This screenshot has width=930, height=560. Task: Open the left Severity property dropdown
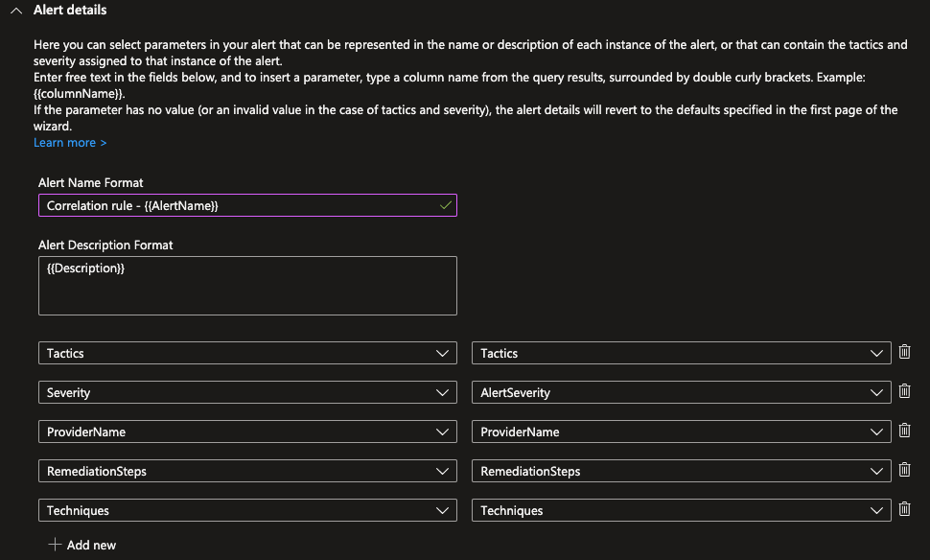click(x=247, y=392)
